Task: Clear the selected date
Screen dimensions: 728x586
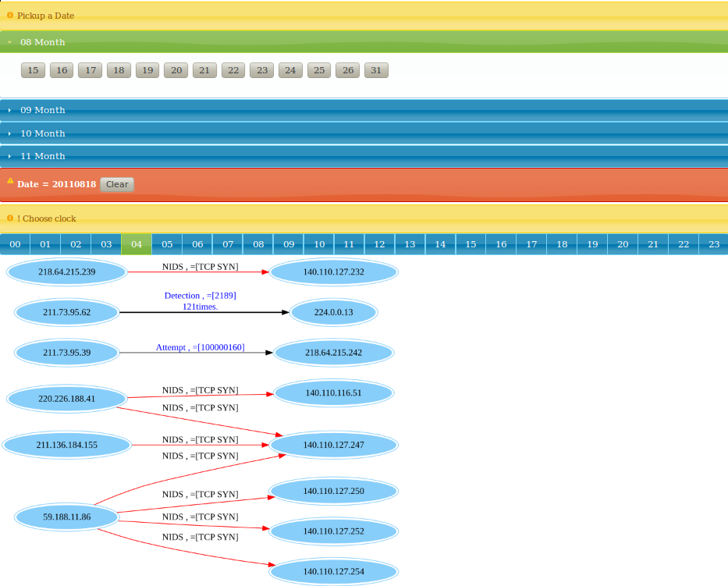Action: [117, 184]
